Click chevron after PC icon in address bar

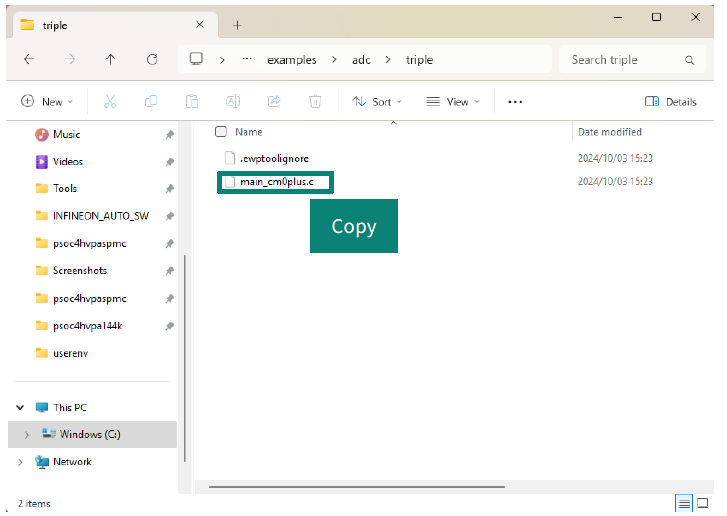(x=222, y=60)
